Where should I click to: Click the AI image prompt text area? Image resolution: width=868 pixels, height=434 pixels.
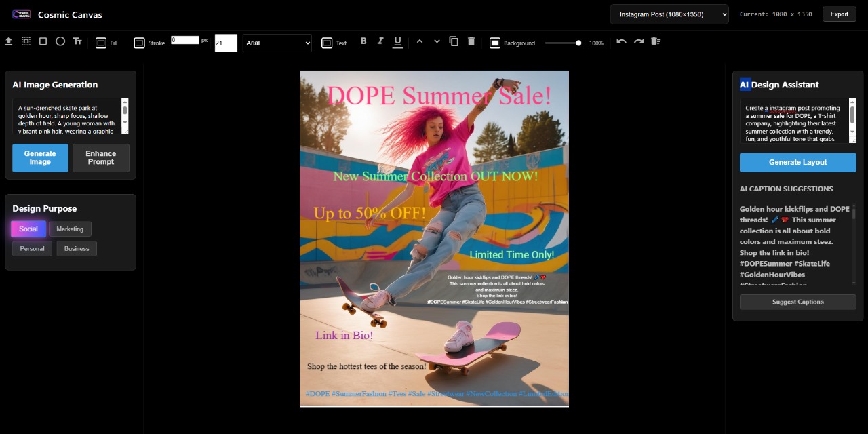pos(66,116)
